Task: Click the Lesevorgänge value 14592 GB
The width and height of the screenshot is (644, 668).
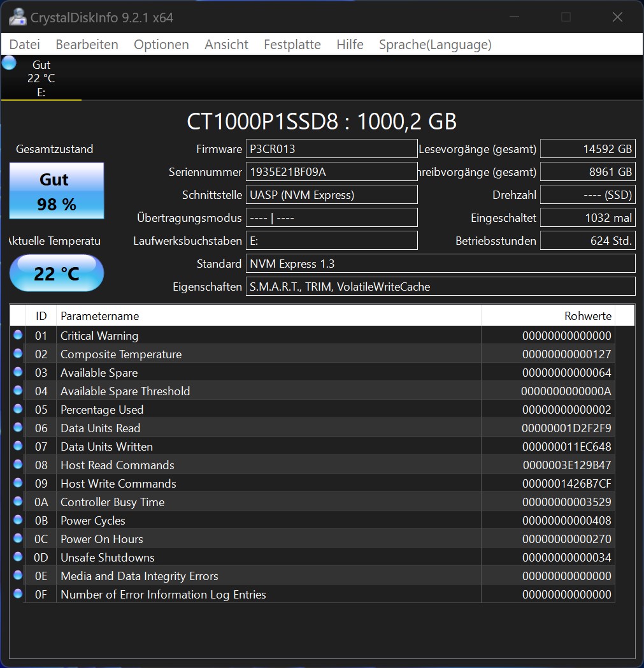Action: 588,149
